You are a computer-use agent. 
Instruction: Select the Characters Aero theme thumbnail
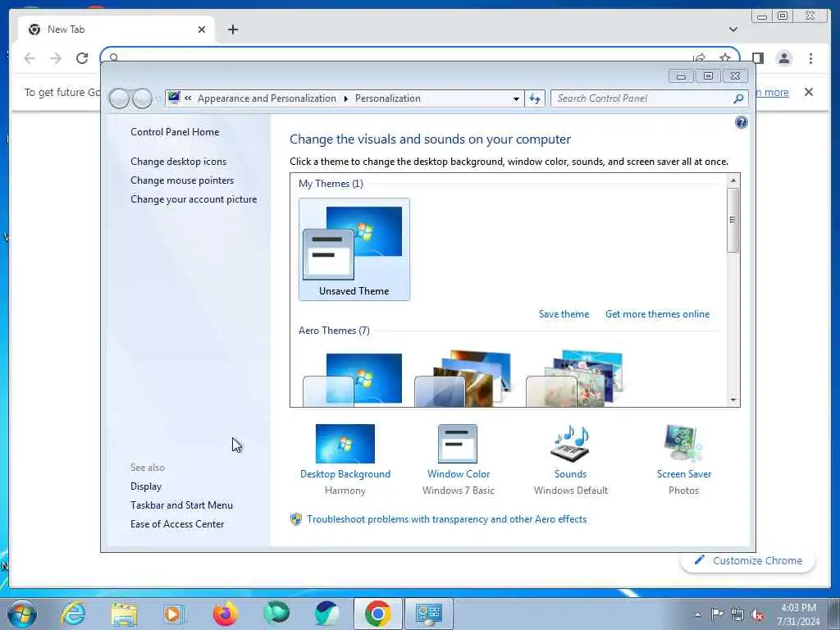click(575, 379)
